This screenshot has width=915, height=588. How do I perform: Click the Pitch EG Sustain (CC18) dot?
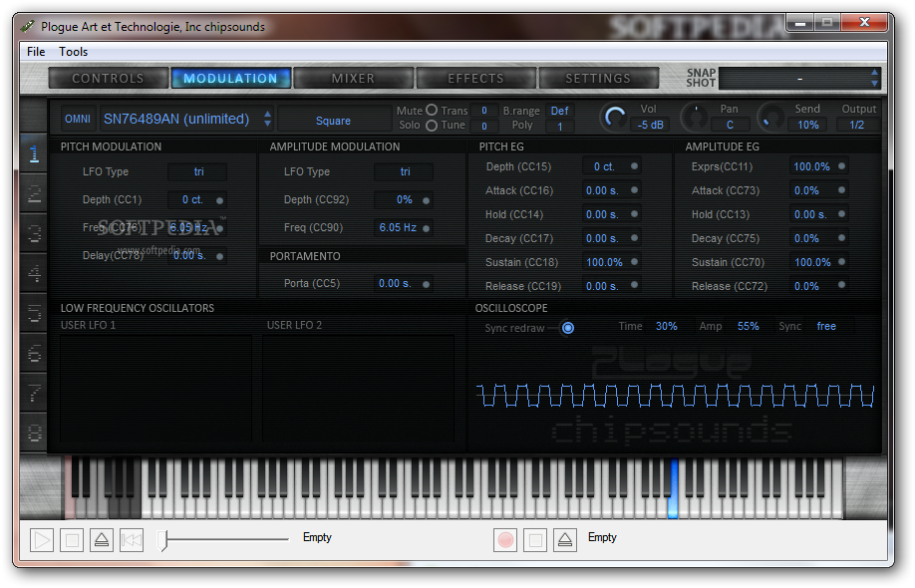click(634, 261)
